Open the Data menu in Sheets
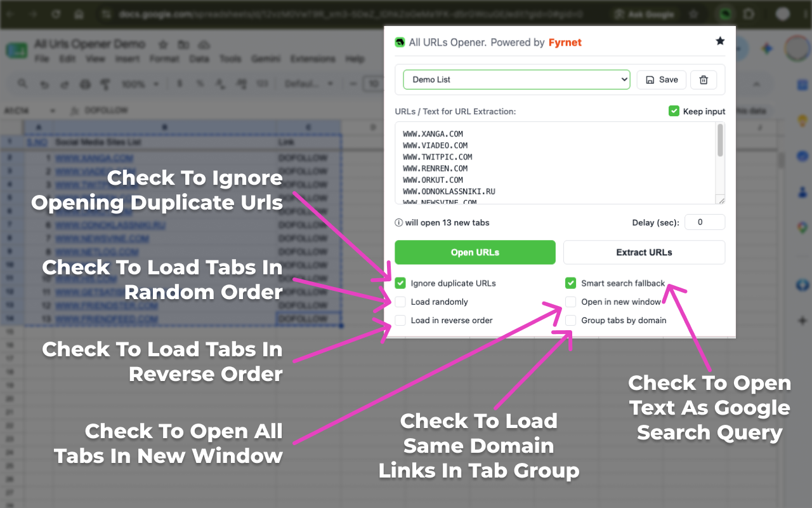Screen dimensions: 812x508 tap(199, 59)
